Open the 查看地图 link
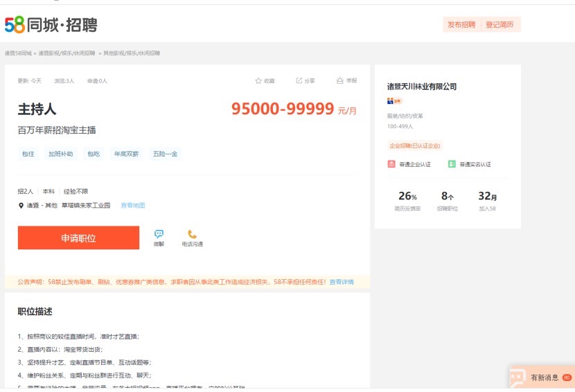The image size is (575, 392). [x=133, y=206]
